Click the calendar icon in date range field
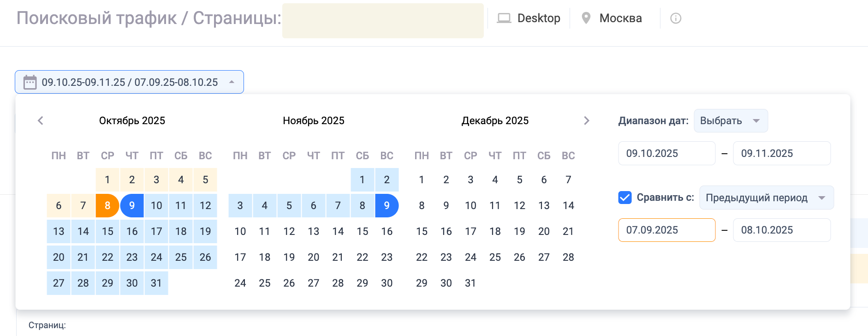This screenshot has width=868, height=336. 30,82
